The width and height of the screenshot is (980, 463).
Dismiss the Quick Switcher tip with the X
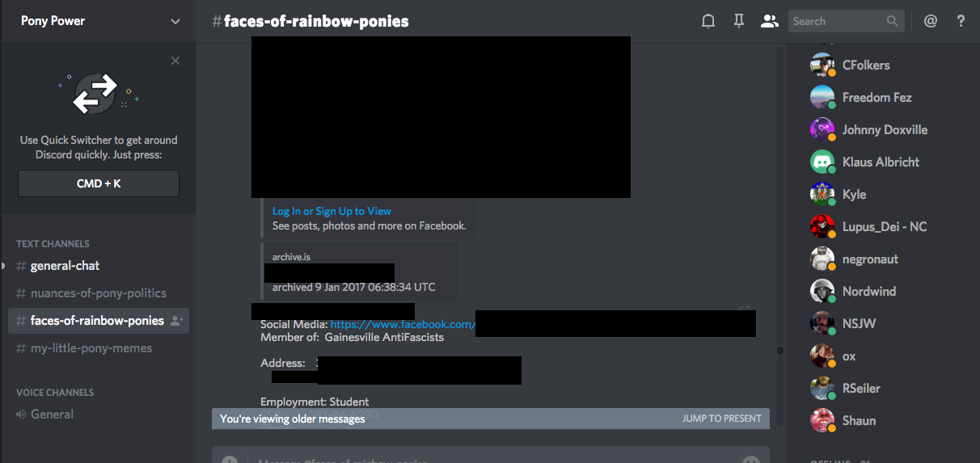click(x=175, y=61)
